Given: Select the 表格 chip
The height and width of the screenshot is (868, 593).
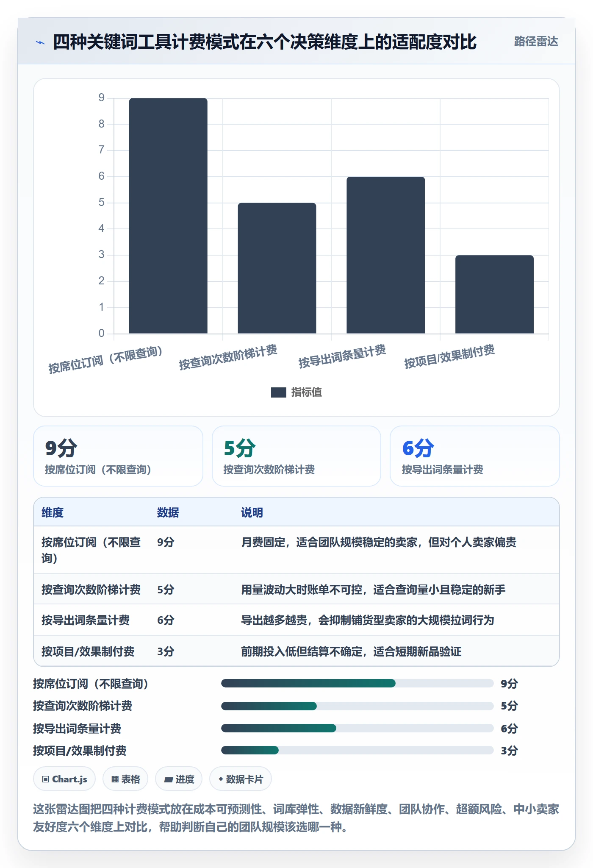Looking at the screenshot, I should point(125,779).
